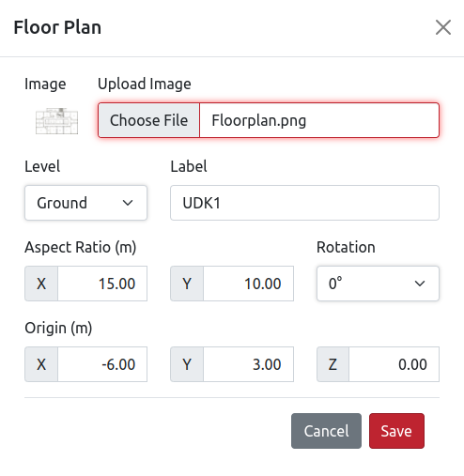464x476 pixels.
Task: Click the Upload Image label
Action: [x=145, y=84]
